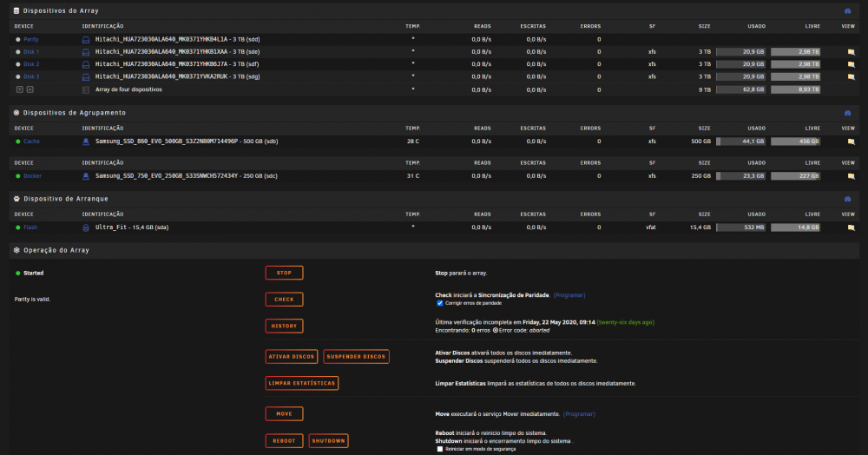Click the Ultra_Fit flash device icon
This screenshot has height=455, width=868.
[86, 227]
